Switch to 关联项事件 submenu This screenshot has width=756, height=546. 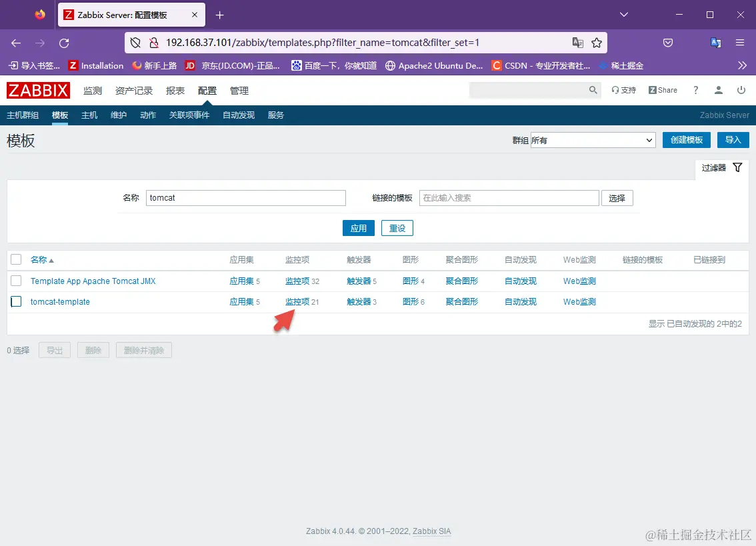click(x=189, y=115)
